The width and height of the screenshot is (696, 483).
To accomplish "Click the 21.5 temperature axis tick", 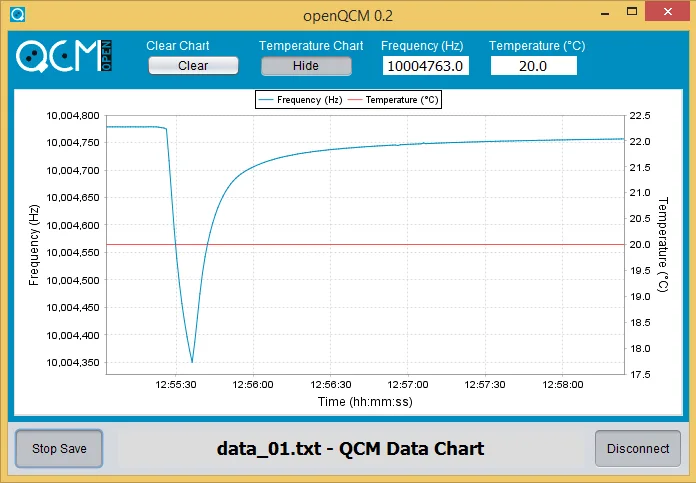I will coord(640,168).
